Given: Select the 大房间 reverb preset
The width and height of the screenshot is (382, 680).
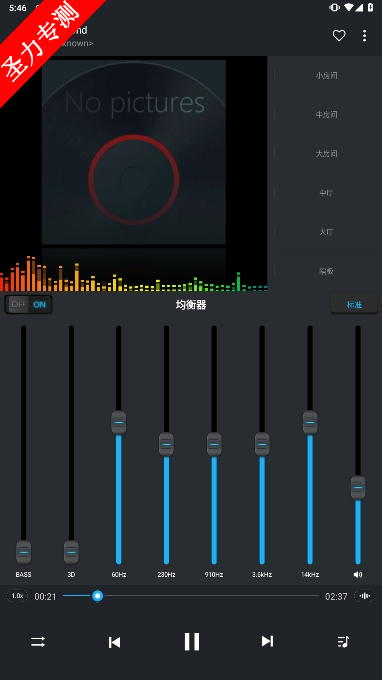Looking at the screenshot, I should [x=326, y=154].
